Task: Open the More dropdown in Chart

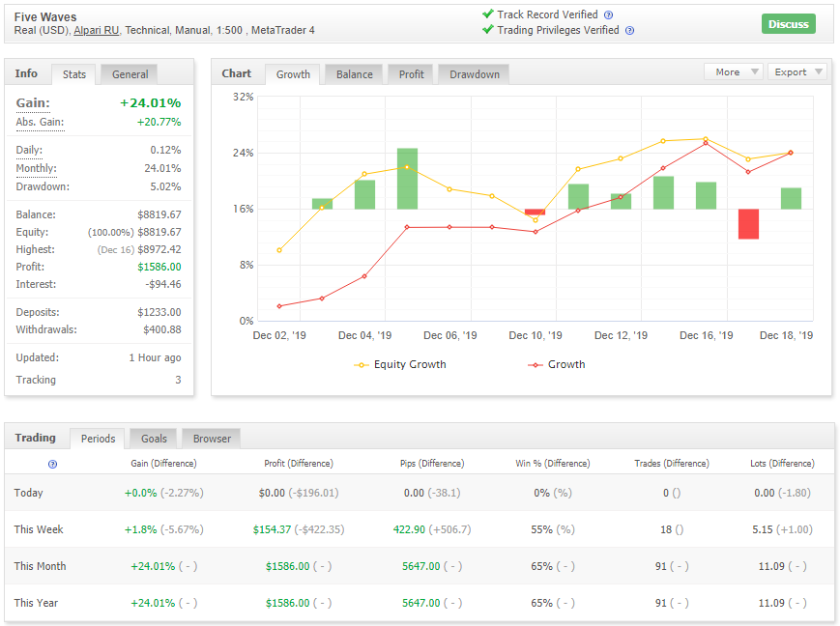Action: (734, 71)
